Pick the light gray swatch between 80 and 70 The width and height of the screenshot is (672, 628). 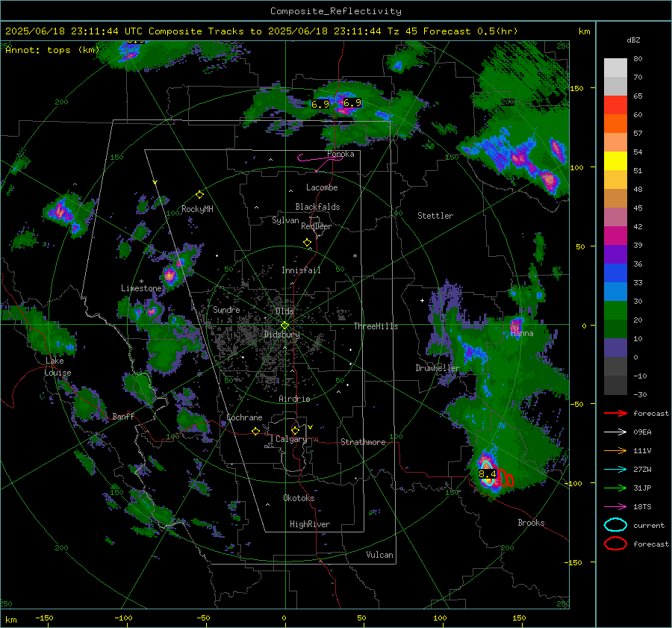tap(615, 68)
